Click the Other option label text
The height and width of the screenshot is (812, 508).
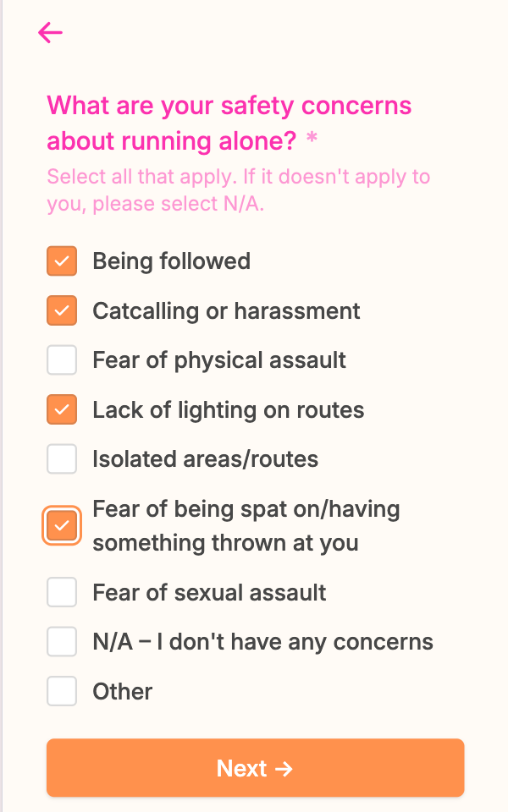pos(123,692)
